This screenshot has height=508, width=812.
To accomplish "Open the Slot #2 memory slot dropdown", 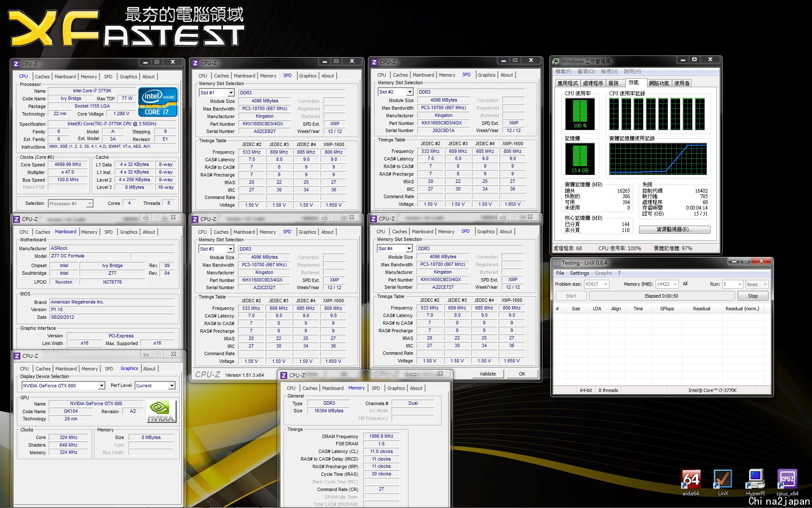I will pyautogui.click(x=410, y=92).
